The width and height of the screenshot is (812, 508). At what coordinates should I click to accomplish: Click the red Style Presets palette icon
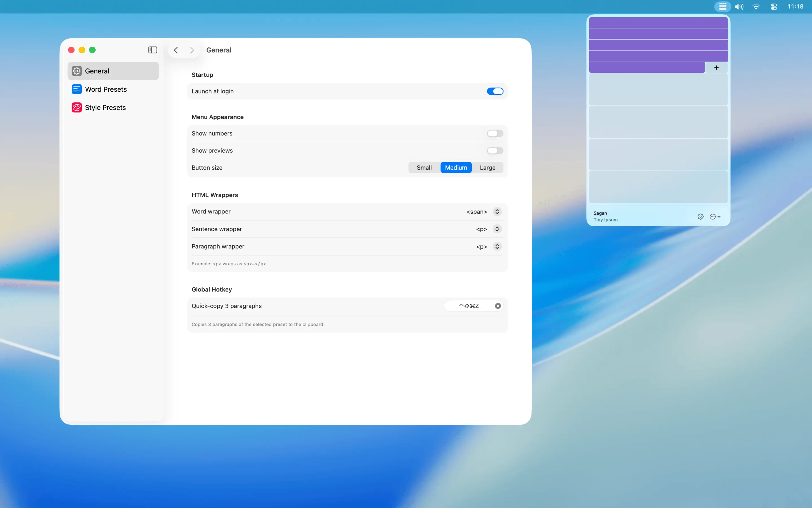click(x=77, y=108)
